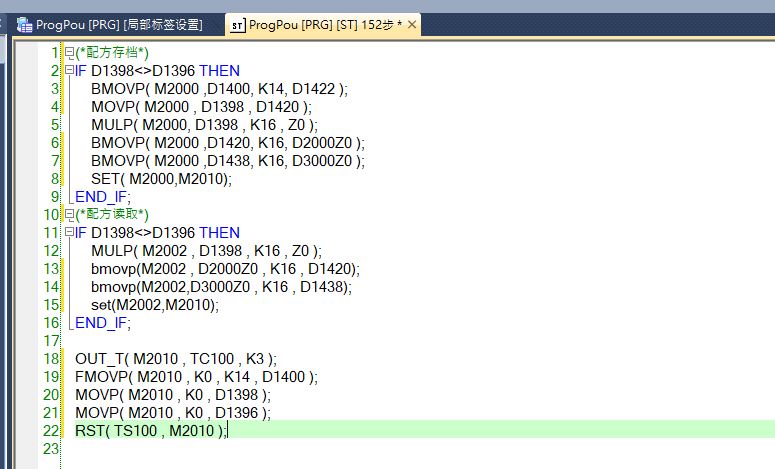This screenshot has width=775, height=469.
Task: Collapse the 配方读取 comment fold marker
Action: pyautogui.click(x=68, y=215)
